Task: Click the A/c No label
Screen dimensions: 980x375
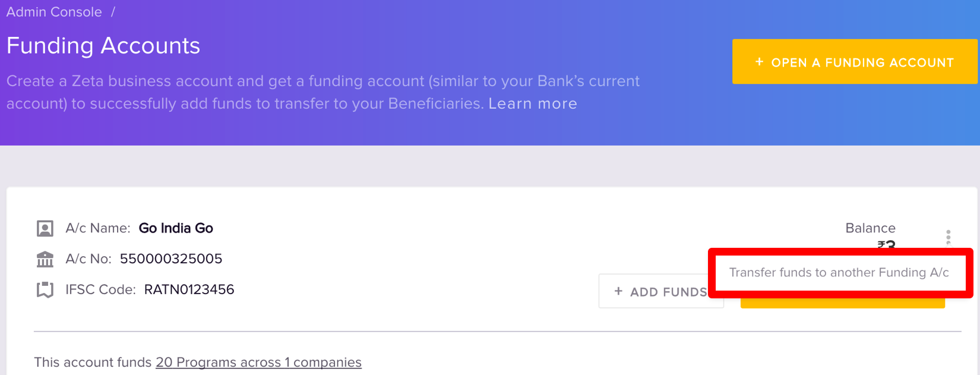Action: coord(88,259)
